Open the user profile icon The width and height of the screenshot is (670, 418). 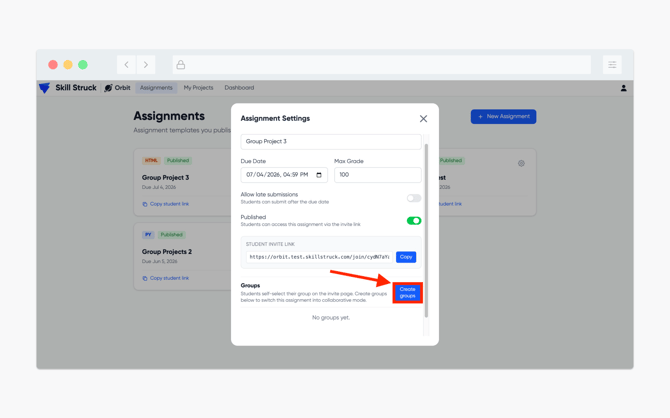pos(623,88)
